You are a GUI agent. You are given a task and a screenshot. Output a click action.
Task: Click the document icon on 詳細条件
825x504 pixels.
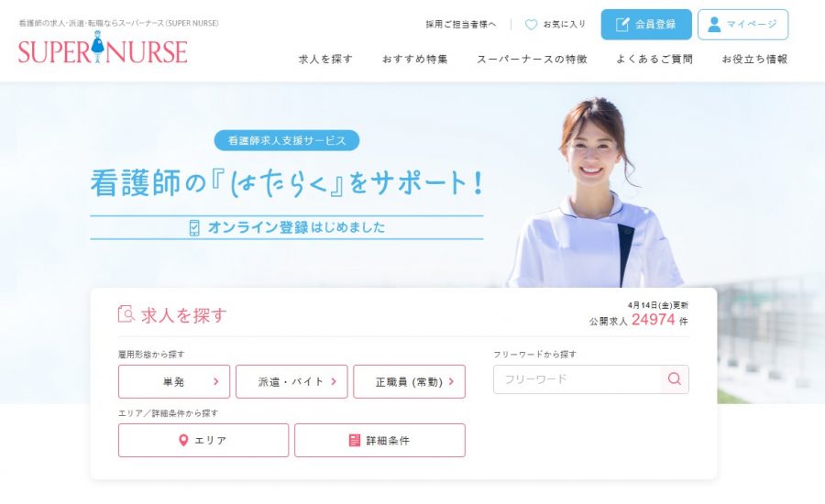click(x=355, y=441)
